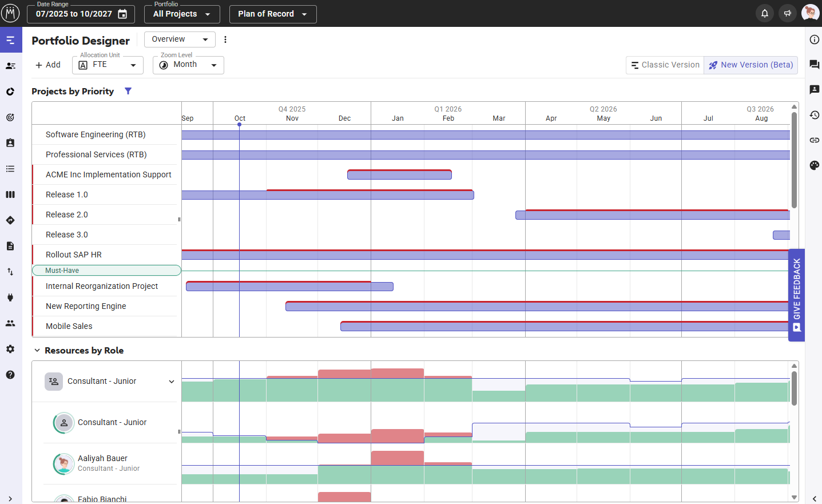The image size is (822, 504).
Task: Select the integrations plug icon in sidebar
Action: click(x=10, y=297)
